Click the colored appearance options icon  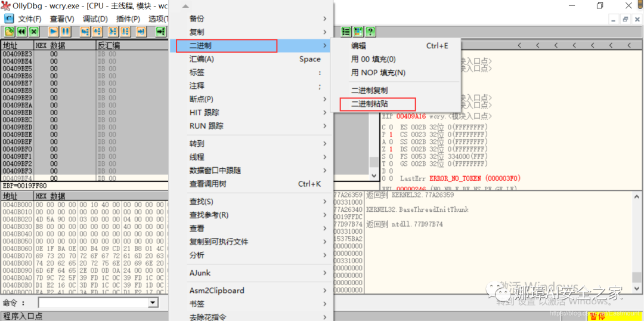(x=358, y=32)
